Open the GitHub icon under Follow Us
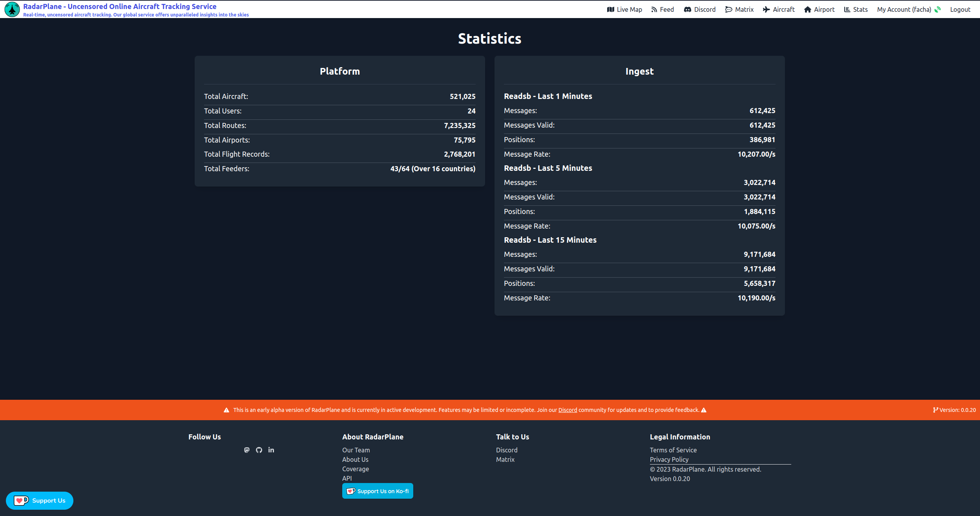The width and height of the screenshot is (980, 516). [x=259, y=450]
